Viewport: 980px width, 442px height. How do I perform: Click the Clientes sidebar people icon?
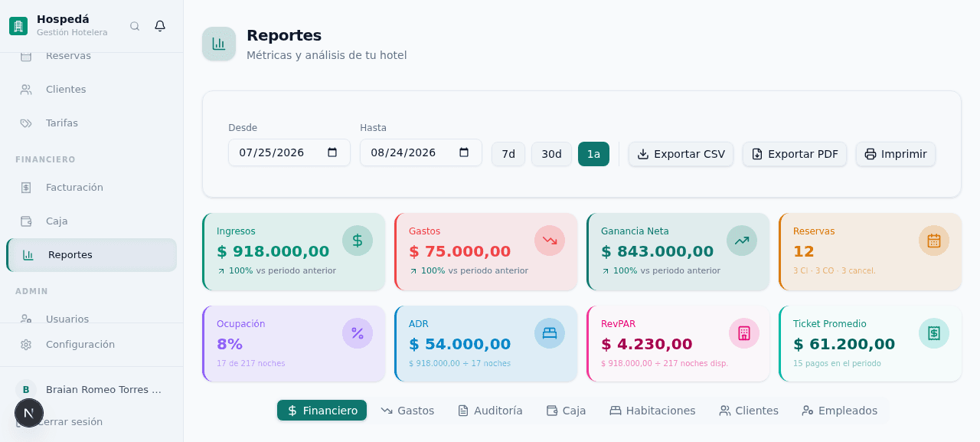26,90
